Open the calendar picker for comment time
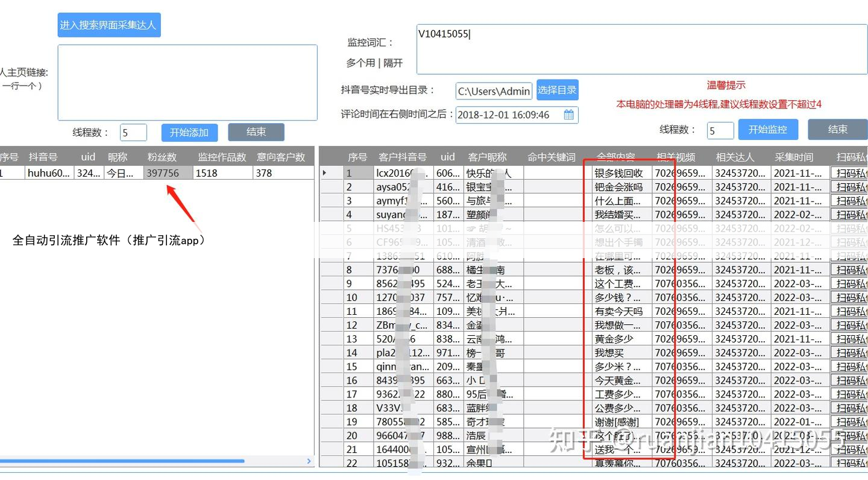Screen dimensions: 868x480 [x=568, y=115]
